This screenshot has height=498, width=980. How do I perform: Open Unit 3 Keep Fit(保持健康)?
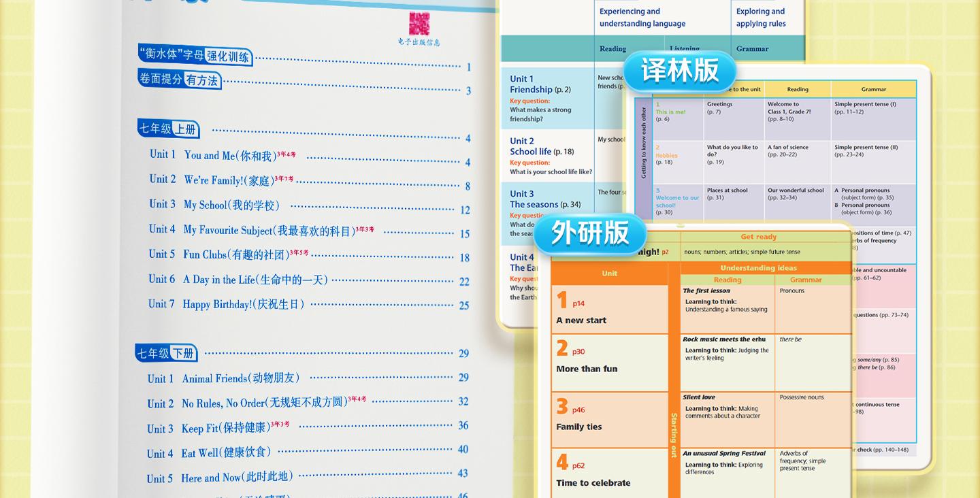(308, 427)
